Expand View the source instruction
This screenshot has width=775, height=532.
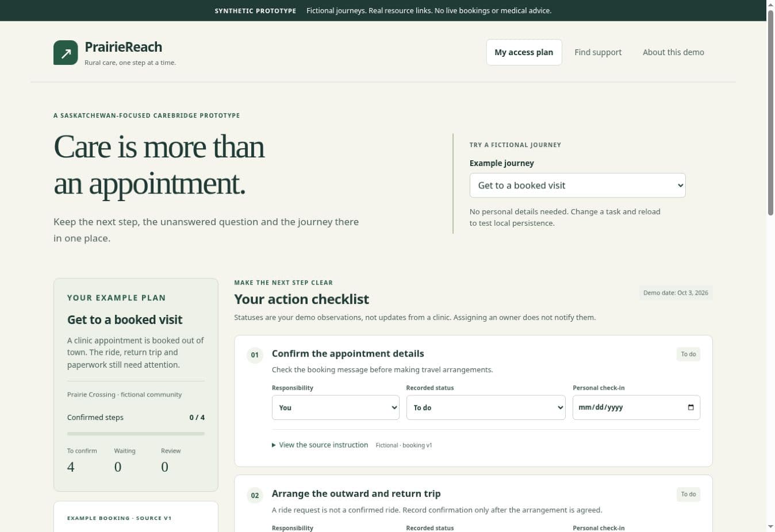tap(320, 445)
